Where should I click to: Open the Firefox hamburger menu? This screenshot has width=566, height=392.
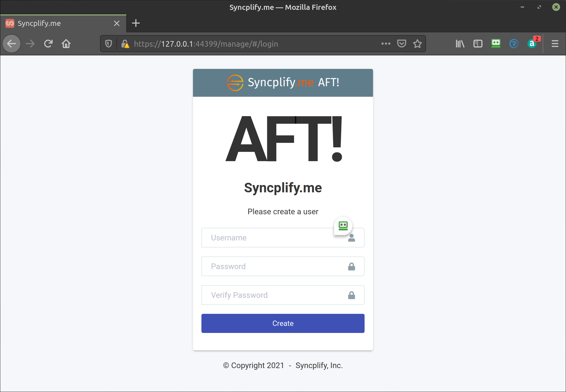pyautogui.click(x=555, y=44)
